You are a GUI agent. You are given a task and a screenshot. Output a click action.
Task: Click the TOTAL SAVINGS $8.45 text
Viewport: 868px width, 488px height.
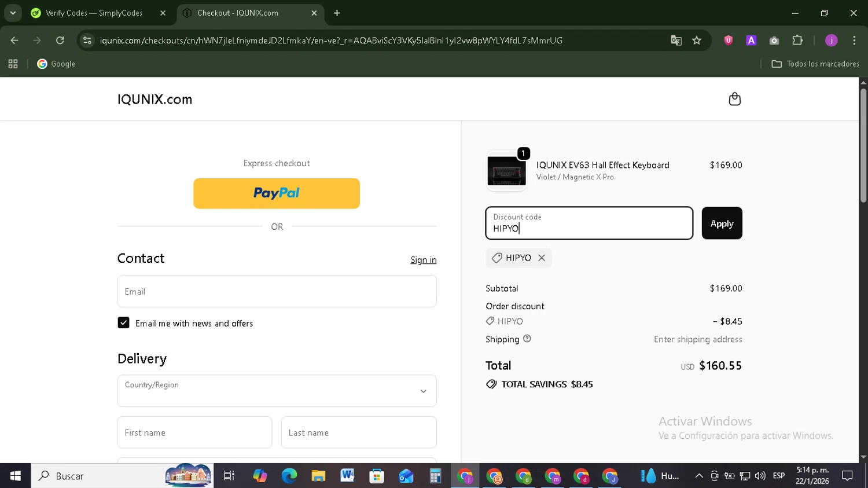[x=547, y=384]
